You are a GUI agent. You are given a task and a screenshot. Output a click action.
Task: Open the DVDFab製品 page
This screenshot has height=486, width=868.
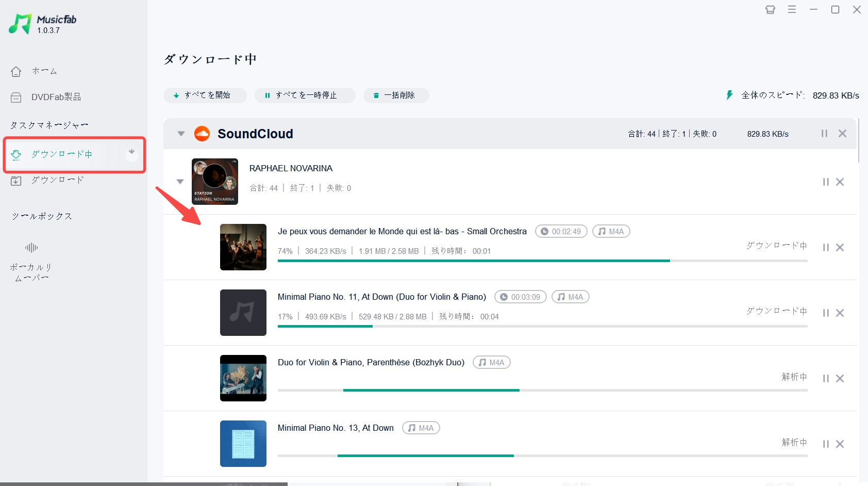(x=46, y=97)
